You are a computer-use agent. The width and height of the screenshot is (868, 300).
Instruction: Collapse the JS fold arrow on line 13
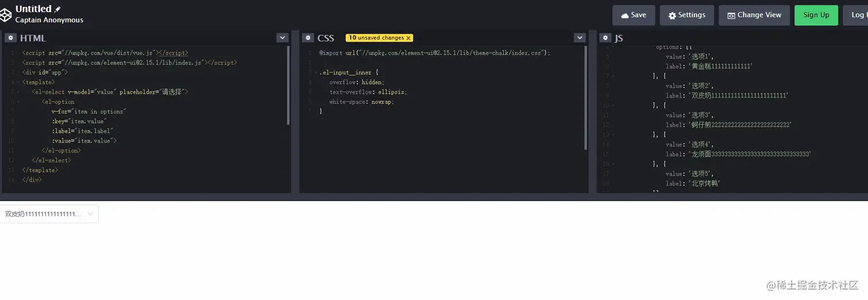point(613,134)
